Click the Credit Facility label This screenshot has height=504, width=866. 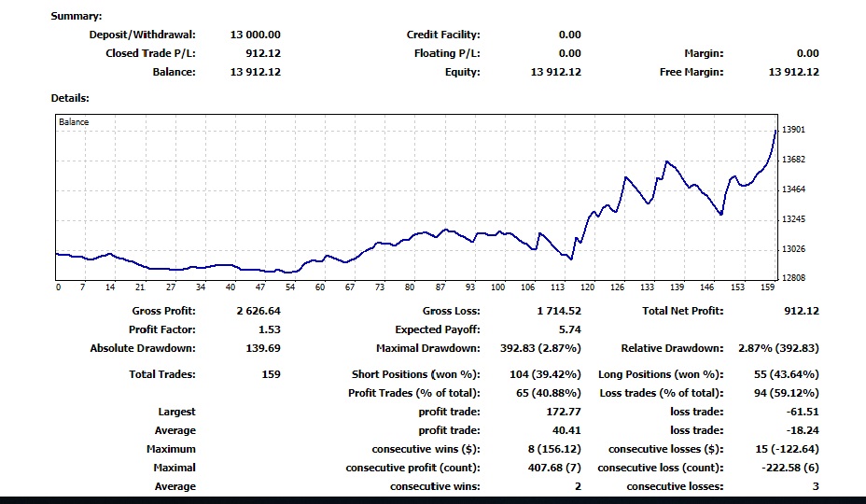click(443, 35)
